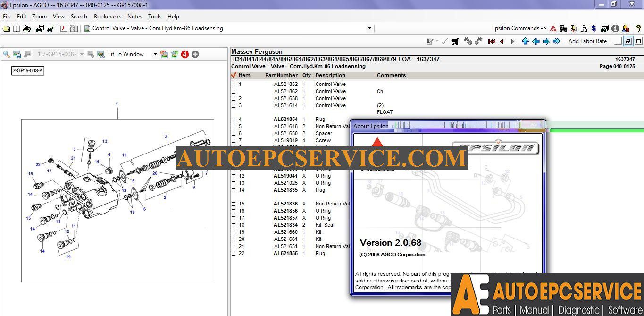Click the plus icon in the image viewer toolbar
The width and height of the screenshot is (644, 316).
click(195, 54)
